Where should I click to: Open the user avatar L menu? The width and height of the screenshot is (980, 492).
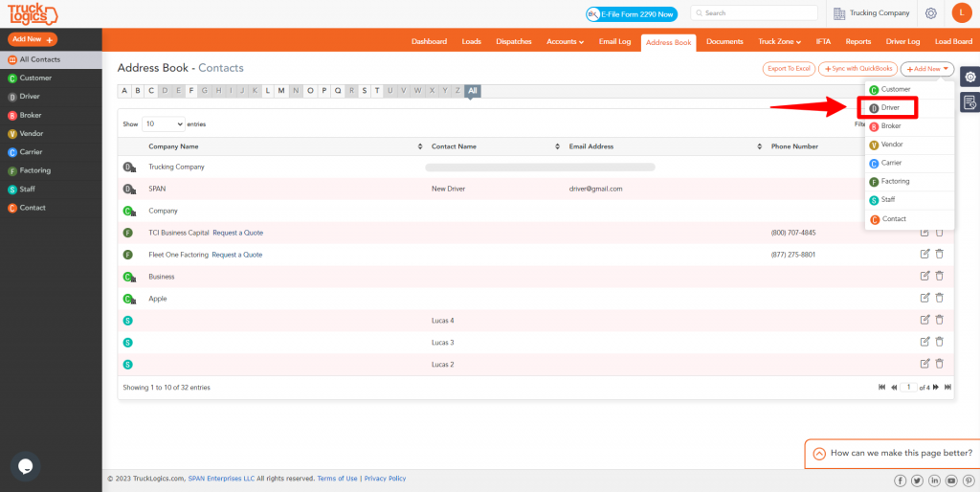tap(961, 12)
